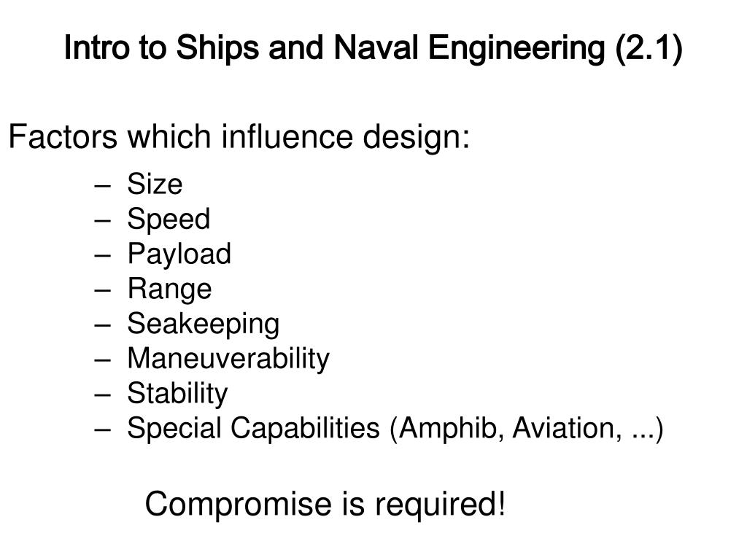Click the '(2.1)' section number in title

(649, 48)
